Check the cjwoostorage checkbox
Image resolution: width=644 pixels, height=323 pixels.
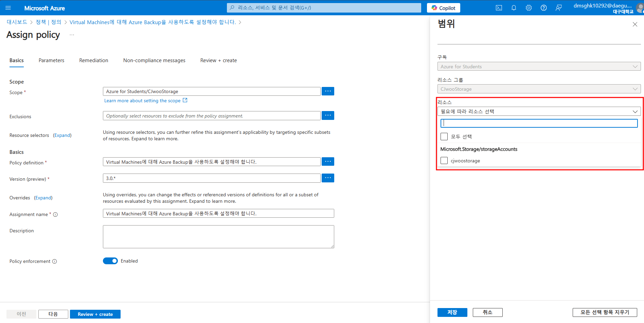click(x=444, y=161)
